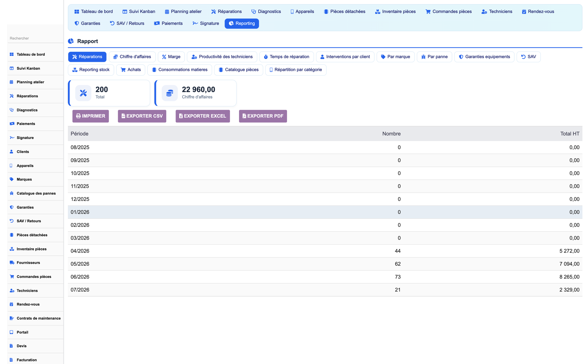Click the Appareils phone icon in sidebar

tap(11, 166)
